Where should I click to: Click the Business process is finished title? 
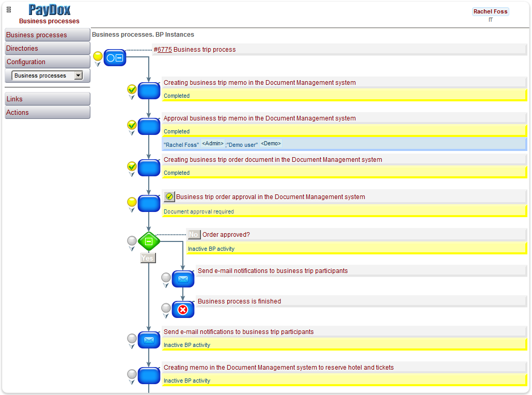click(239, 301)
